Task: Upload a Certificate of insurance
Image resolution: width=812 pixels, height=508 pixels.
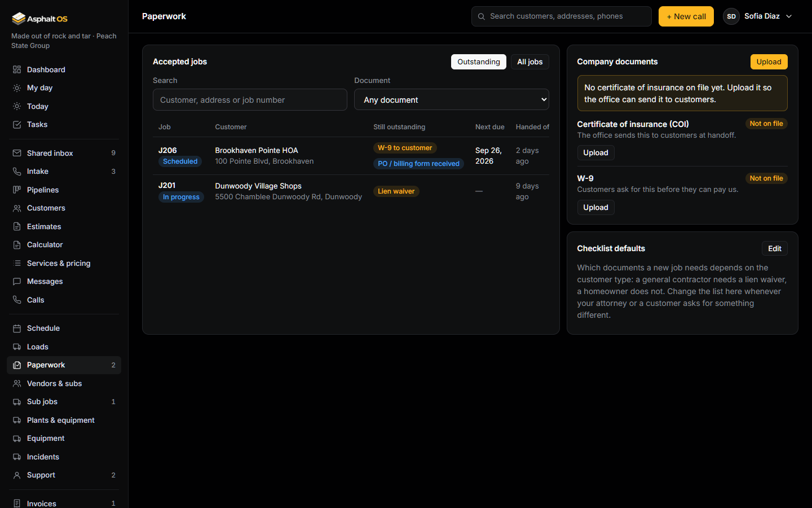Action: tap(595, 152)
